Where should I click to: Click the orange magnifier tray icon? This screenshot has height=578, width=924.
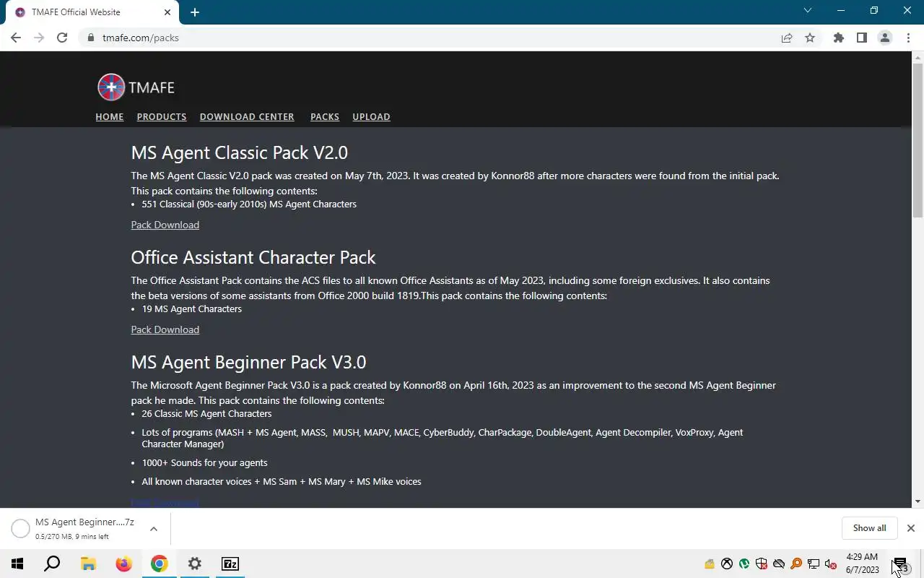click(x=796, y=564)
